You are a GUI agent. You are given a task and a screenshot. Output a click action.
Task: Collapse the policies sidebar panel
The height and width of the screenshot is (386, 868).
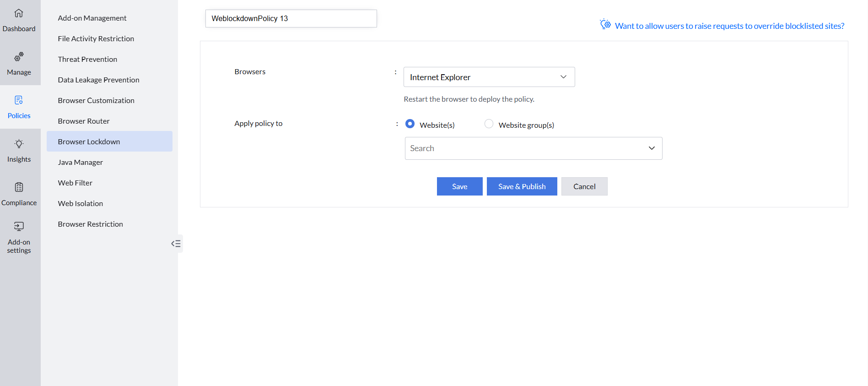176,244
